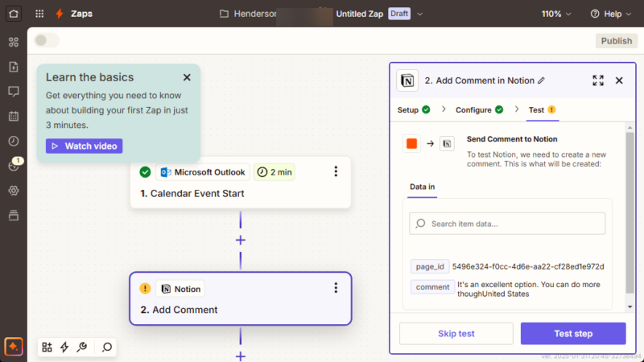Click the orange trigger app square icon

pyautogui.click(x=411, y=144)
